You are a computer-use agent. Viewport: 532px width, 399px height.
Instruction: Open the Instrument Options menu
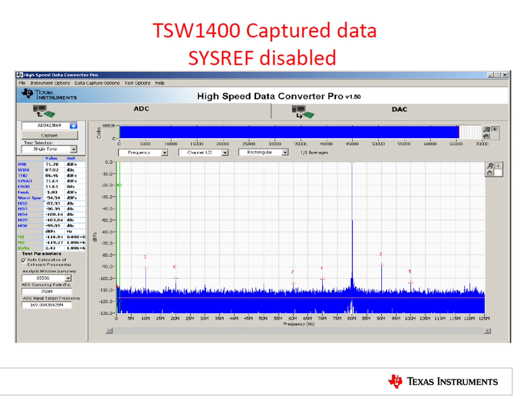point(50,83)
